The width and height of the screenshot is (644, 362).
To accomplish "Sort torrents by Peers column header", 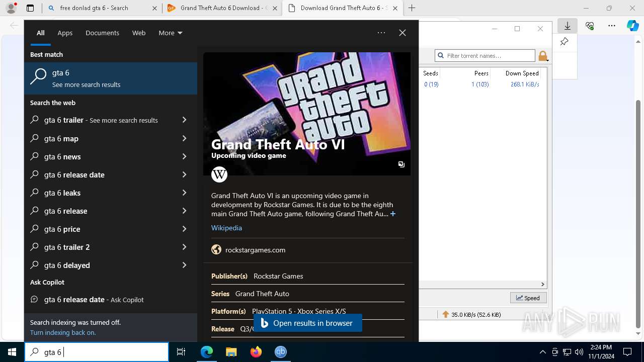I will 481,73.
